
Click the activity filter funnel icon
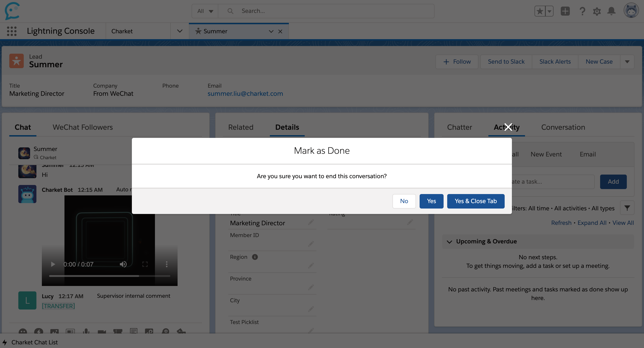[x=627, y=208]
